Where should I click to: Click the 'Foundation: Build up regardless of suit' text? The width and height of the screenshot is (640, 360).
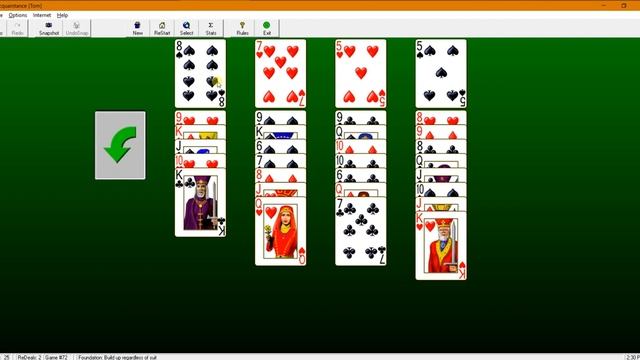(118, 357)
